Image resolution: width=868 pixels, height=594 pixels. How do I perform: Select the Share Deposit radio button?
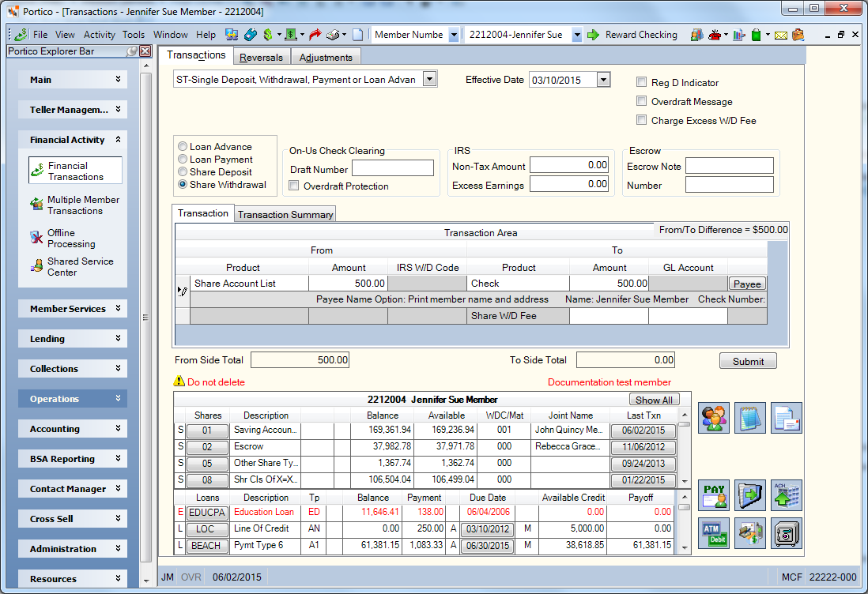tap(182, 172)
